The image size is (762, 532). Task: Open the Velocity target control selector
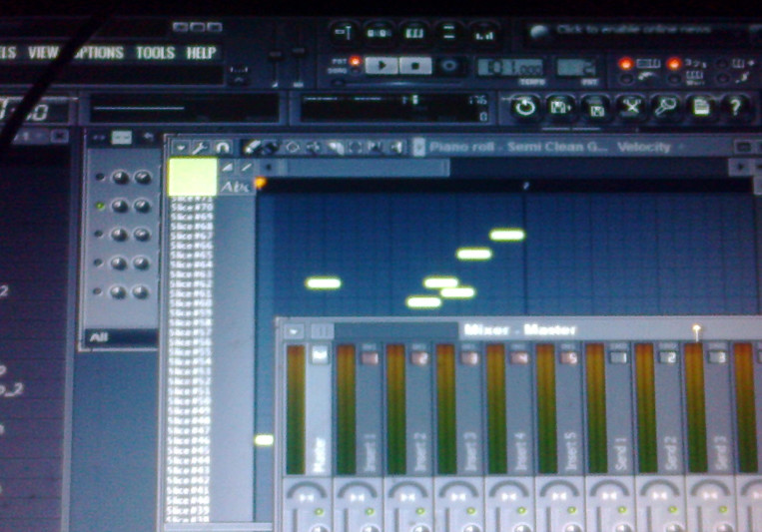644,147
